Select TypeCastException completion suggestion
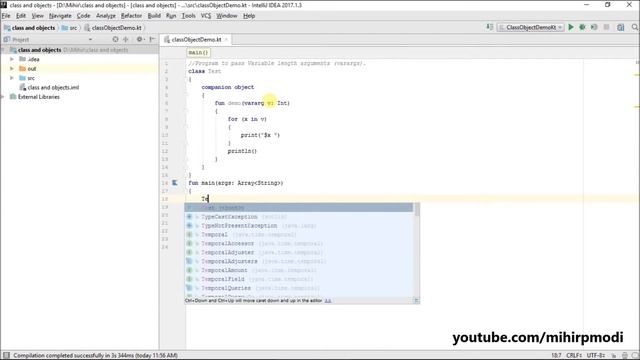This screenshot has height=360, width=640. point(299,217)
